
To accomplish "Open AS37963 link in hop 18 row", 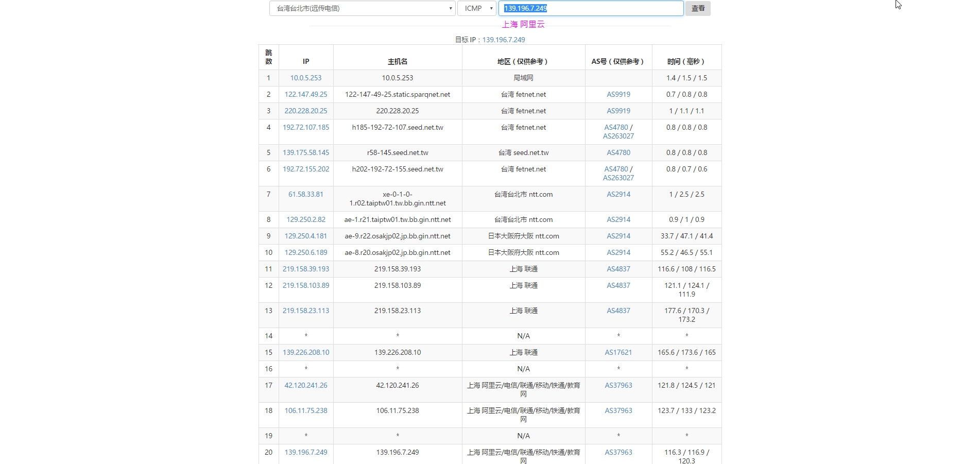I will coord(618,410).
